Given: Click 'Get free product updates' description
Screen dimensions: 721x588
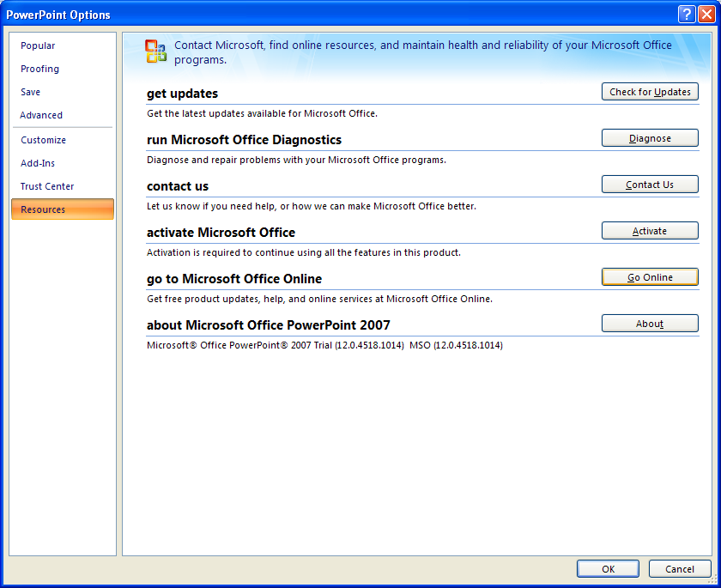Looking at the screenshot, I should [x=319, y=299].
